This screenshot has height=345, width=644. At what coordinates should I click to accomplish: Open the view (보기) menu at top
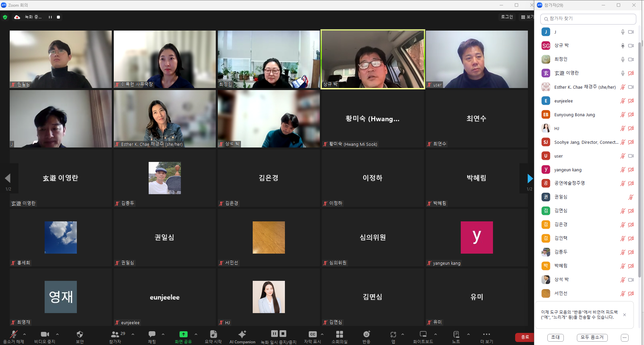pos(527,17)
